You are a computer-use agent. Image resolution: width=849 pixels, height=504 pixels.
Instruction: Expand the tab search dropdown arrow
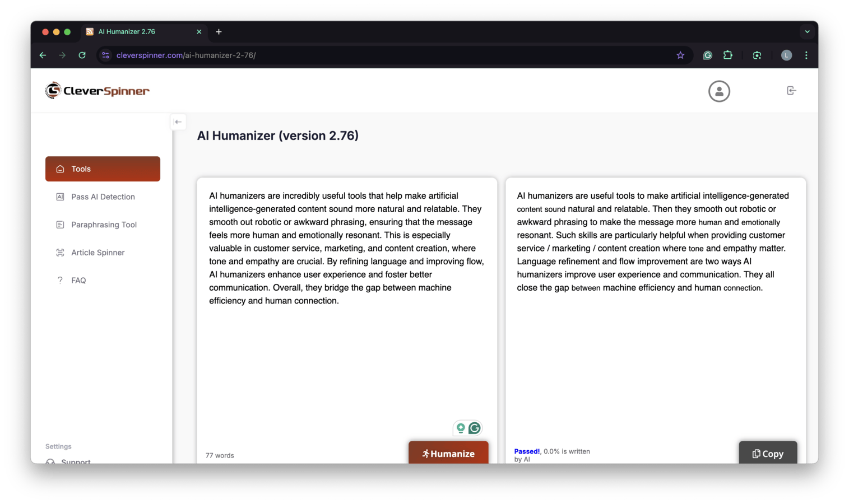tap(807, 32)
